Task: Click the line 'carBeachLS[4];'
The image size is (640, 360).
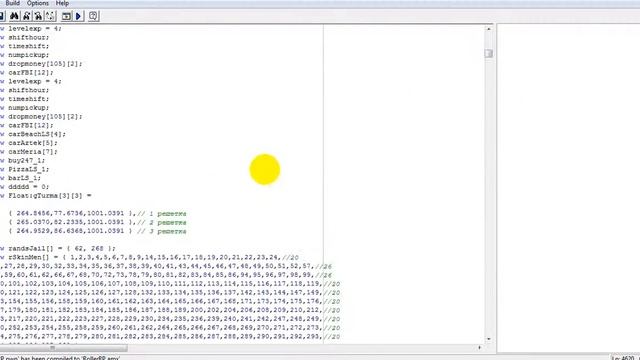Action: (x=37, y=134)
